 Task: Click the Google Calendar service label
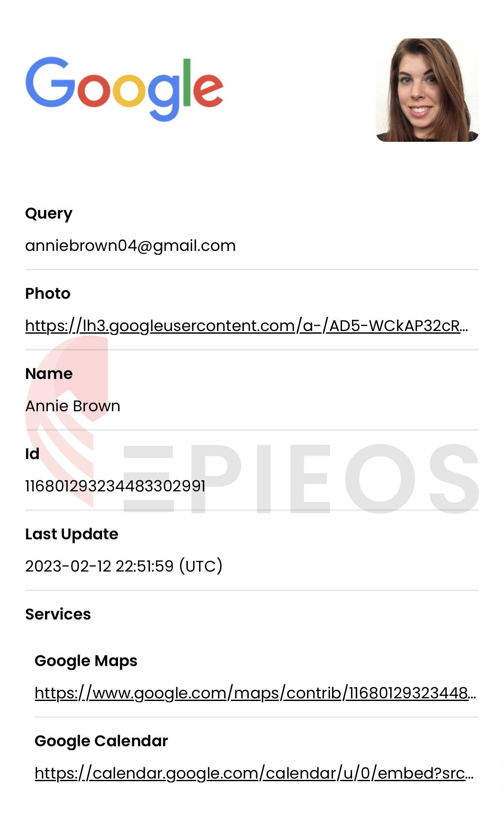tap(101, 741)
